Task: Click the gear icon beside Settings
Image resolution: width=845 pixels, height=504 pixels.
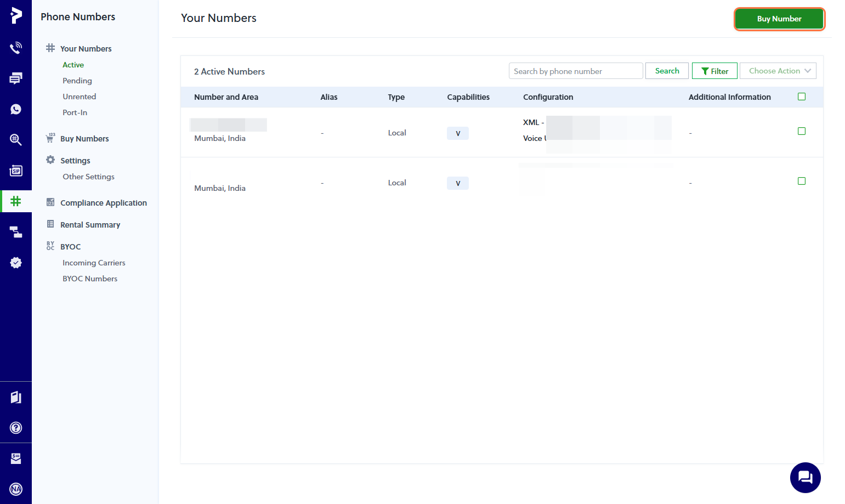Action: point(50,160)
